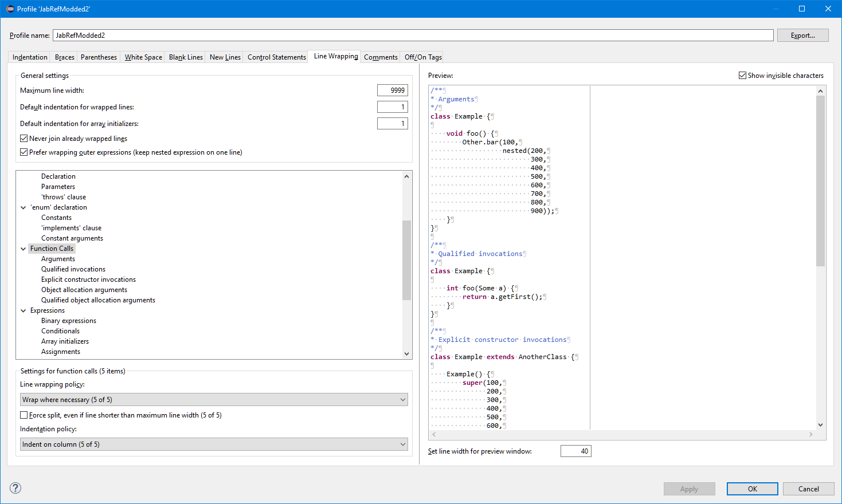Click the help question mark icon
The height and width of the screenshot is (504, 842).
tap(15, 488)
